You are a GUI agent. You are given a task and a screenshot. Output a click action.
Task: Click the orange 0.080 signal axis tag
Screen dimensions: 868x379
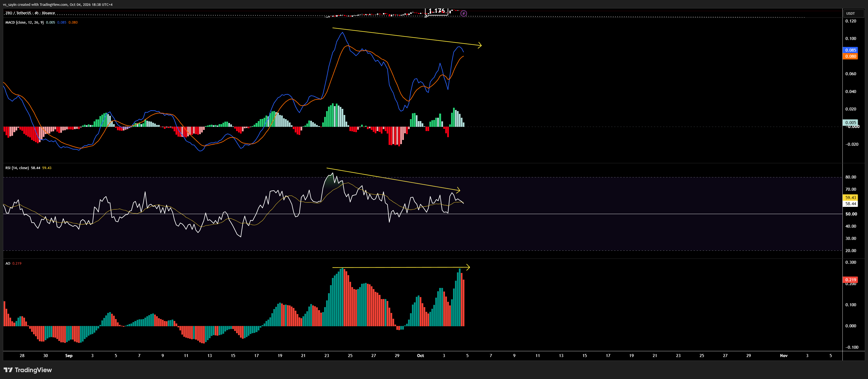(x=850, y=56)
